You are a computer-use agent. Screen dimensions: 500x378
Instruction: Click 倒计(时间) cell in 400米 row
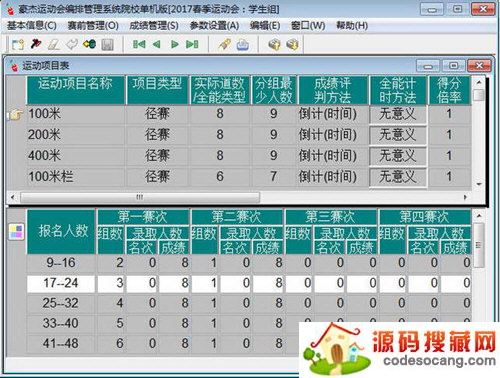pyautogui.click(x=333, y=156)
